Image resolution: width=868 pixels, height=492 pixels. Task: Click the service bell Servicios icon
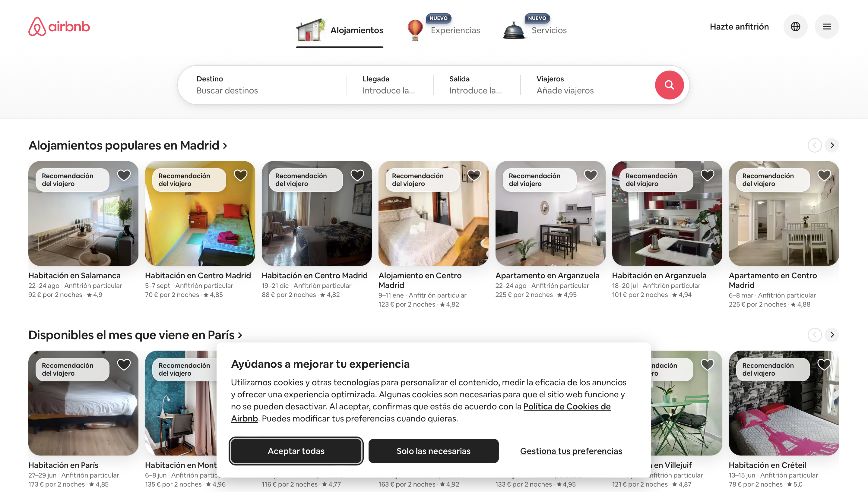point(514,30)
